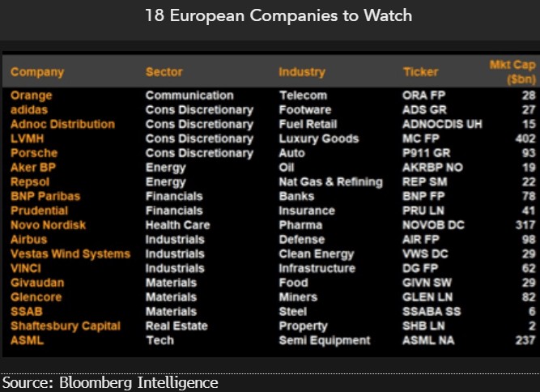Click the Mkt Cap column header
Viewport: 540px width, 392px height.
coord(509,72)
